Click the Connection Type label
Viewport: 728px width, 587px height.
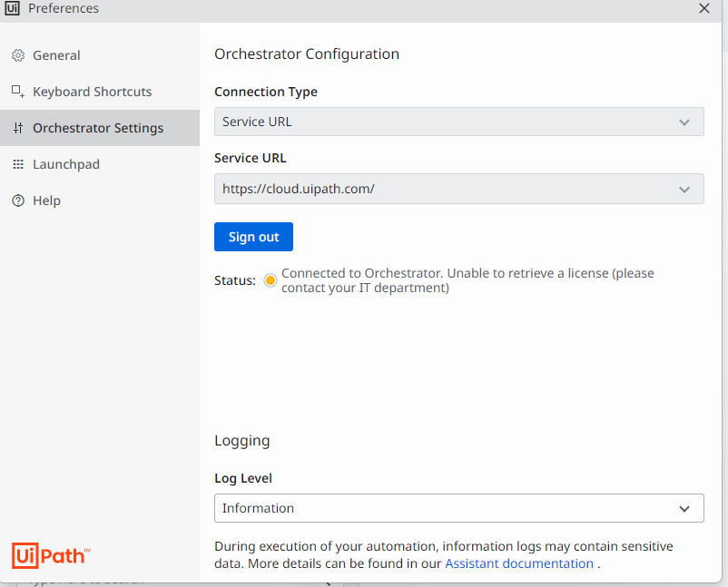click(266, 92)
